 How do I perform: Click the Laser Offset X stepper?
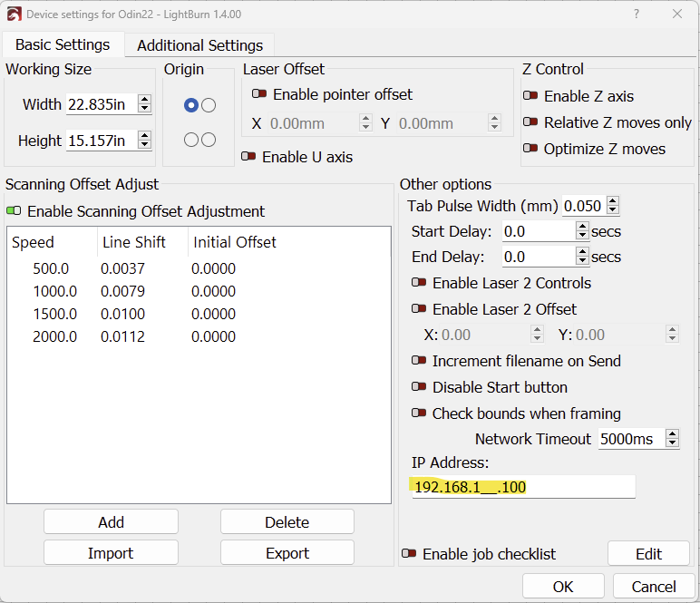[365, 122]
